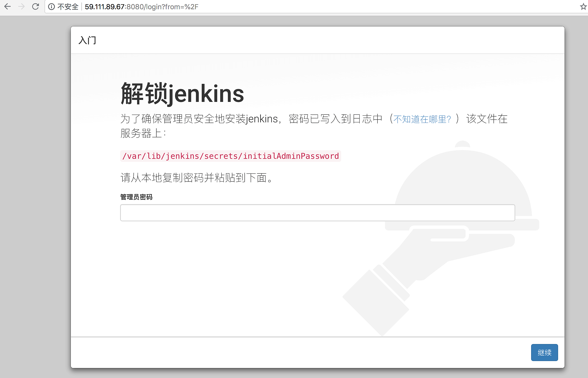This screenshot has width=588, height=378.
Task: Open the 不知道在哪里? help link
Action: click(x=422, y=119)
